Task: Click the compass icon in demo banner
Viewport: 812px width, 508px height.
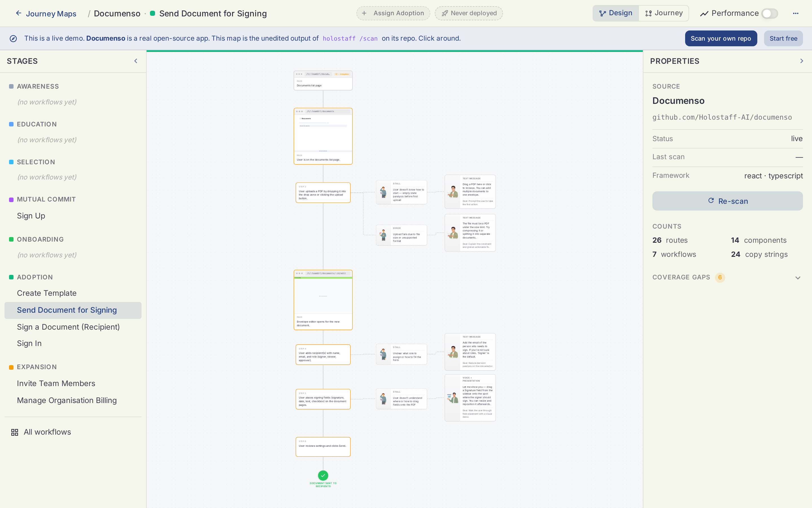Action: click(x=13, y=39)
